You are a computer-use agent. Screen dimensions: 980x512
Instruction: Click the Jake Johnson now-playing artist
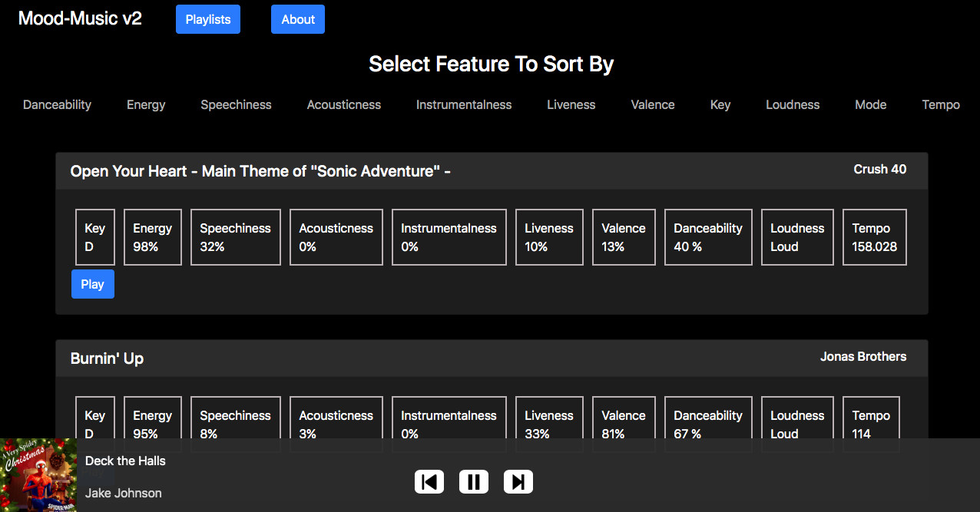point(124,493)
